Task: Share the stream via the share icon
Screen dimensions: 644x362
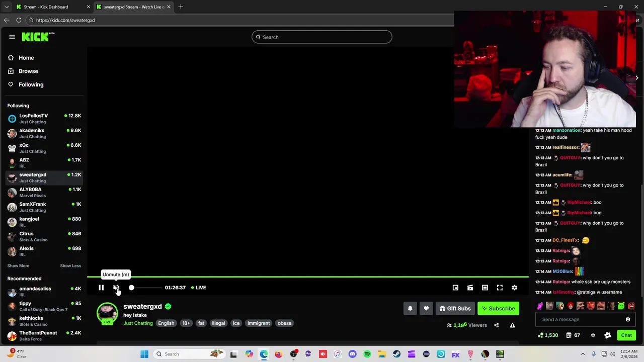Action: pos(496,325)
